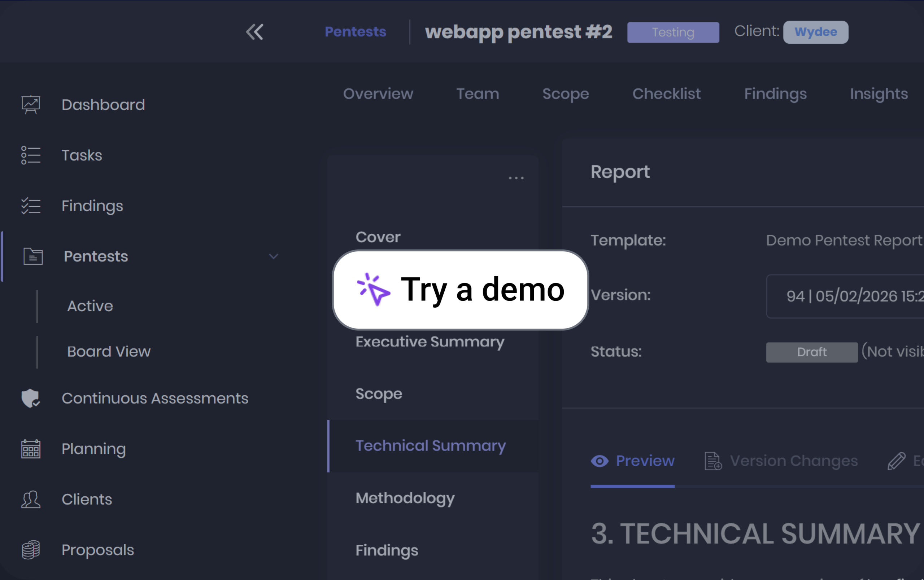924x580 pixels.
Task: Open Dashboard in the sidebar
Action: [x=103, y=105]
